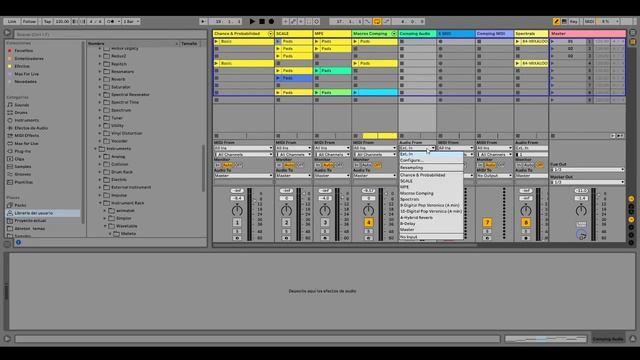
Task: Select Librería del usuario in Places
Action: [43, 213]
